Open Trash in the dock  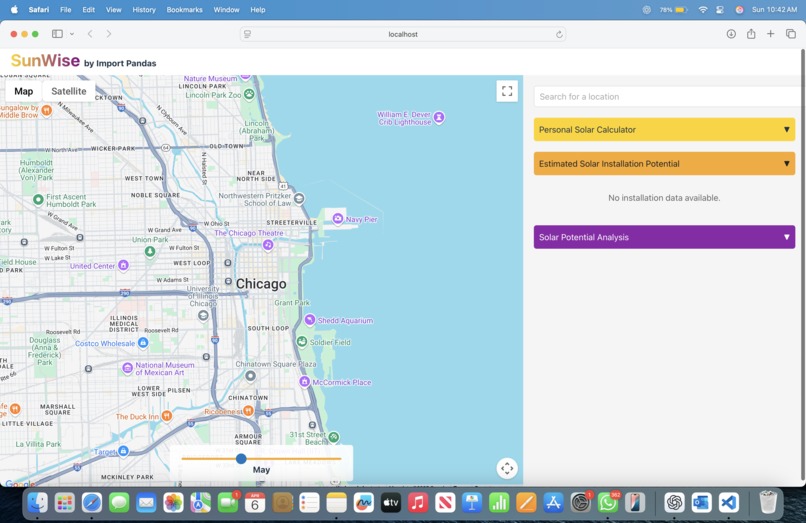[768, 502]
